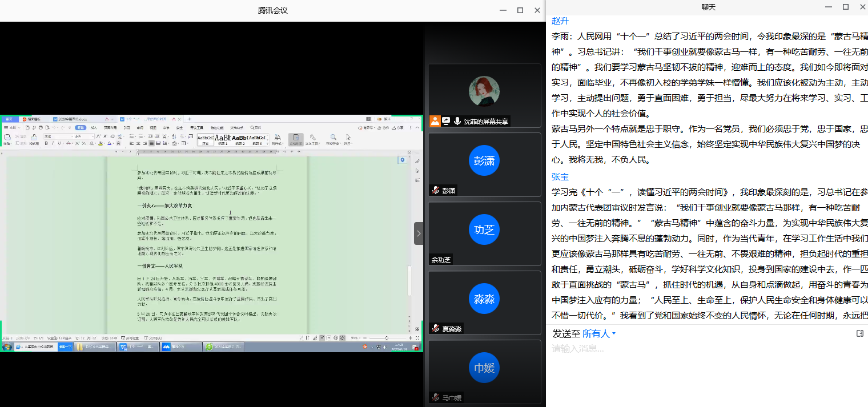The height and width of the screenshot is (407, 868).
Task: Open the font name dropdown showing 宋体
Action: tap(56, 137)
